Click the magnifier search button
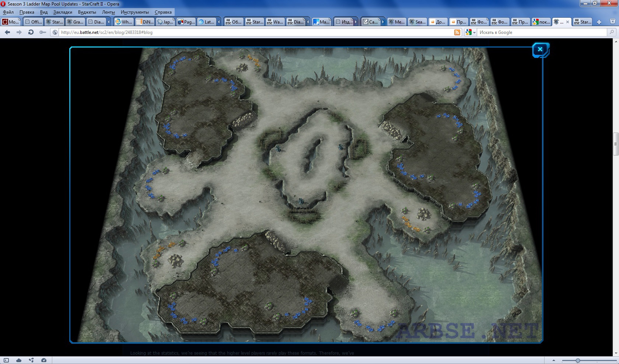619x364 pixels. pos(612,32)
